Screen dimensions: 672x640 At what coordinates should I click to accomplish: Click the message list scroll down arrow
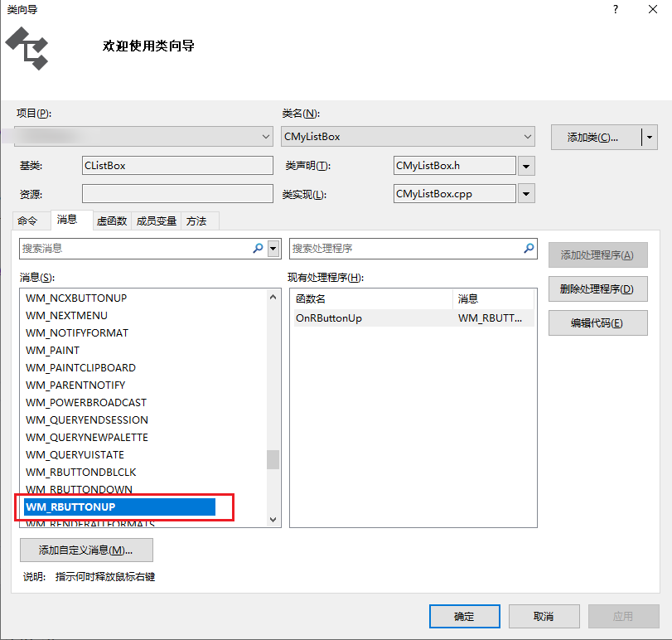pyautogui.click(x=273, y=520)
